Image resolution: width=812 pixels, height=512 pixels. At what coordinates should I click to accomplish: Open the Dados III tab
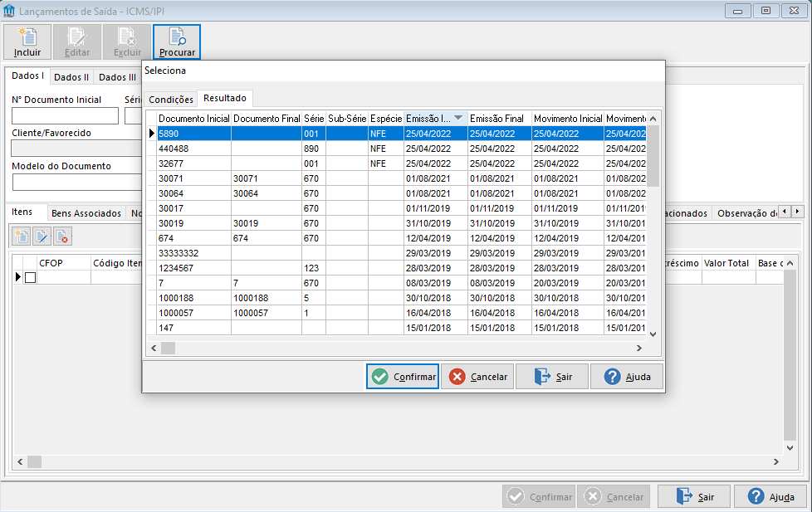coord(118,77)
